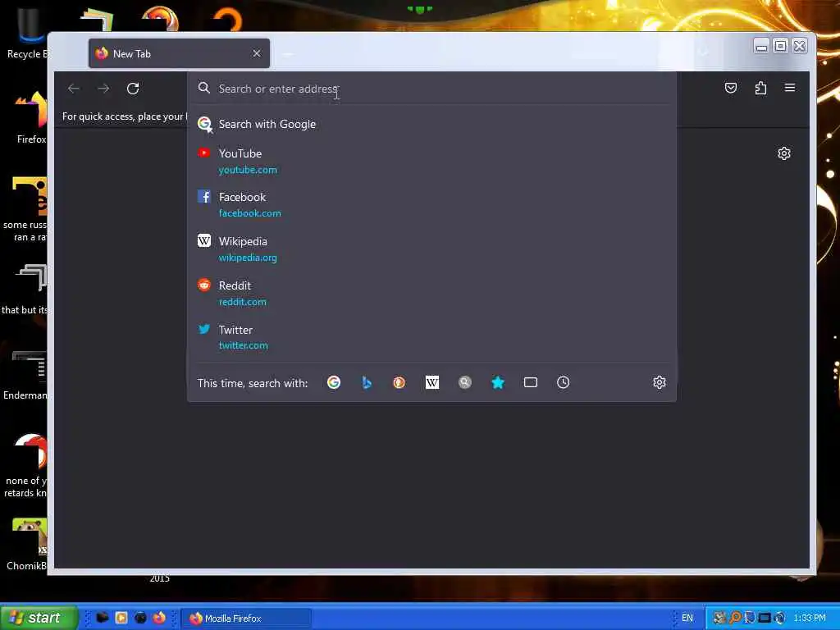Click the Firefox logo on the tab
Screen dimensions: 840x630
(101, 53)
